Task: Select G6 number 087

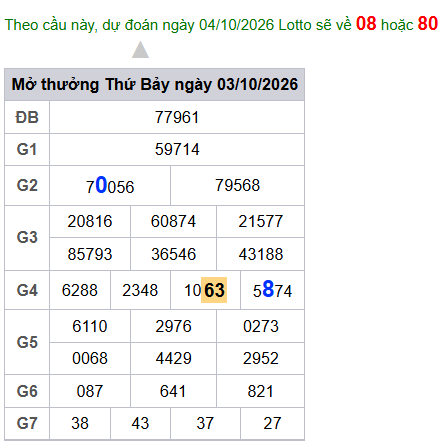Action: (x=90, y=391)
